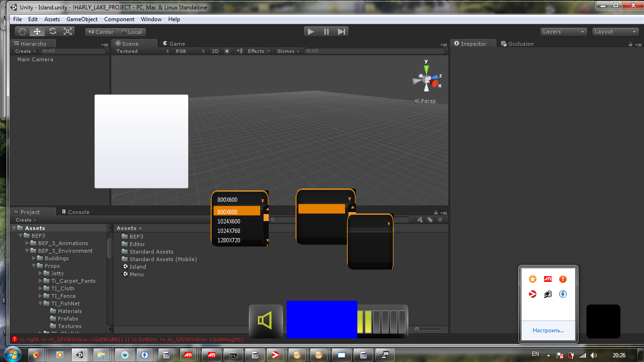Image resolution: width=644 pixels, height=362 pixels.
Task: Open the Gizmos dropdown
Action: (x=288, y=51)
